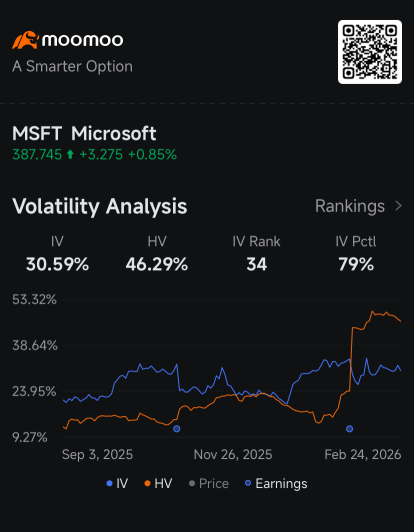Image resolution: width=414 pixels, height=532 pixels.
Task: Click the moomoo wordmark text
Action: click(82, 40)
